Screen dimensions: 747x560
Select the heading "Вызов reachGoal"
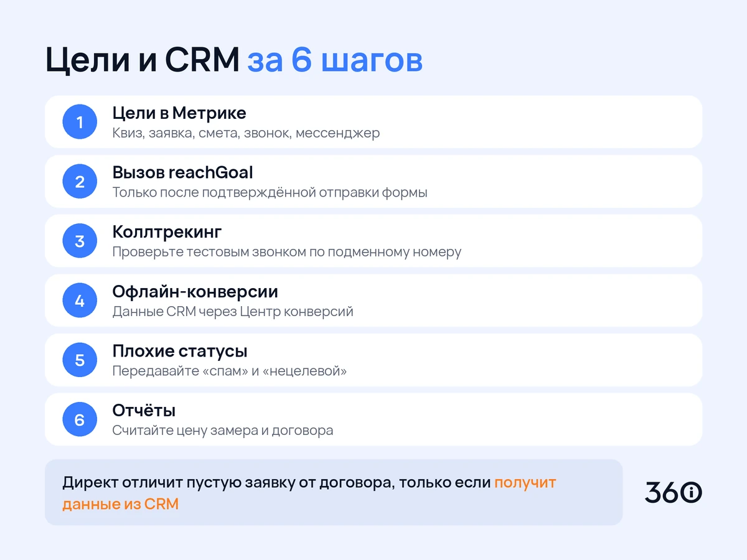click(182, 172)
